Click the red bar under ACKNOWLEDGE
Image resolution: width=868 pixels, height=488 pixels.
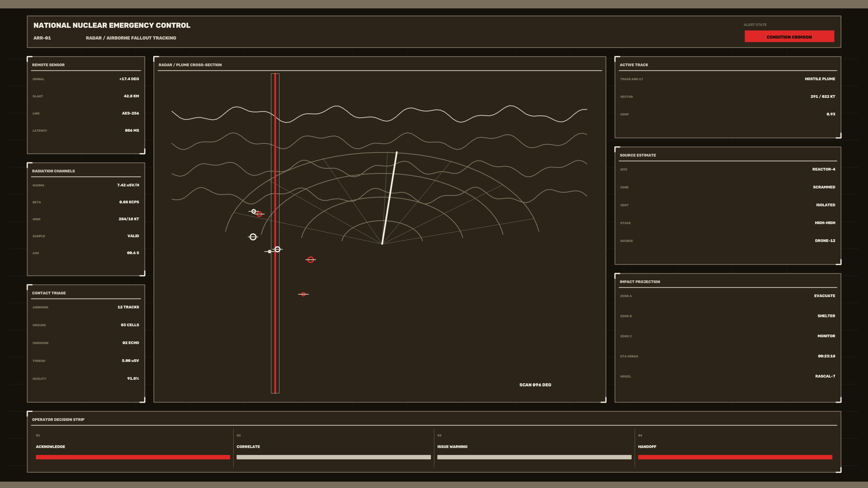pos(133,457)
